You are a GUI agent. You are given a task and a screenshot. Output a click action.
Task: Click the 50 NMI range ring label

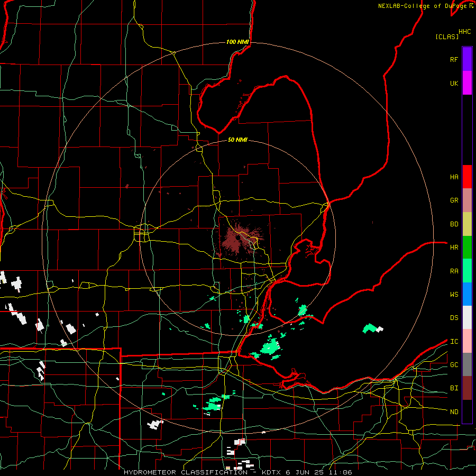[237, 140]
